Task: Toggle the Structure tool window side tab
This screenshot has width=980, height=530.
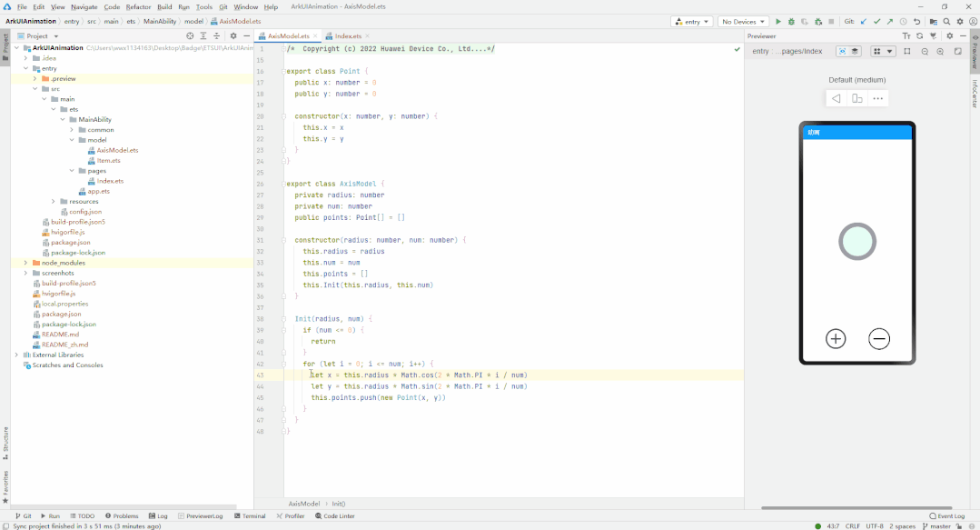Action: (5, 443)
